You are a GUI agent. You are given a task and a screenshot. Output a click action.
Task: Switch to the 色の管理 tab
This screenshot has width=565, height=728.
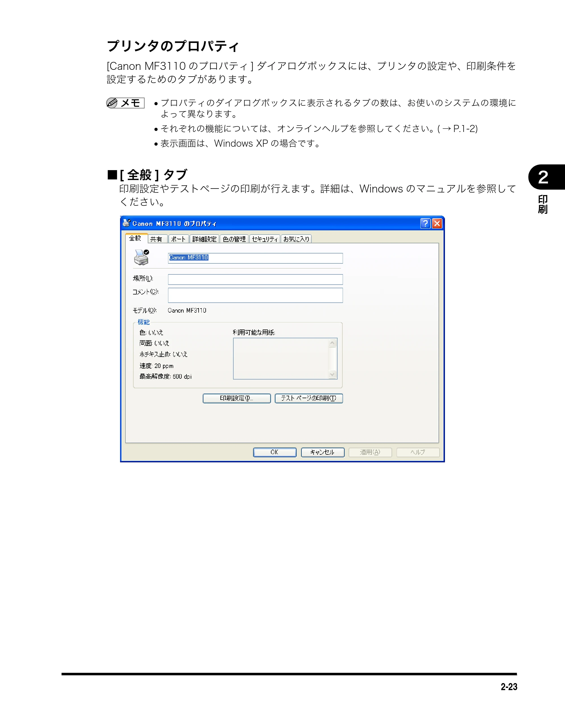234,239
